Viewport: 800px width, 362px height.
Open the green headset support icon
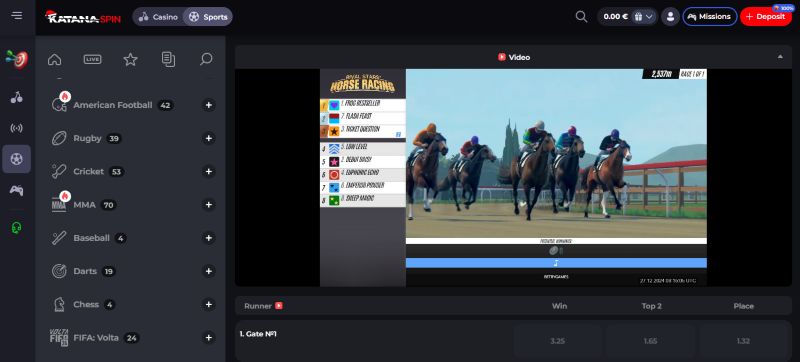(17, 227)
